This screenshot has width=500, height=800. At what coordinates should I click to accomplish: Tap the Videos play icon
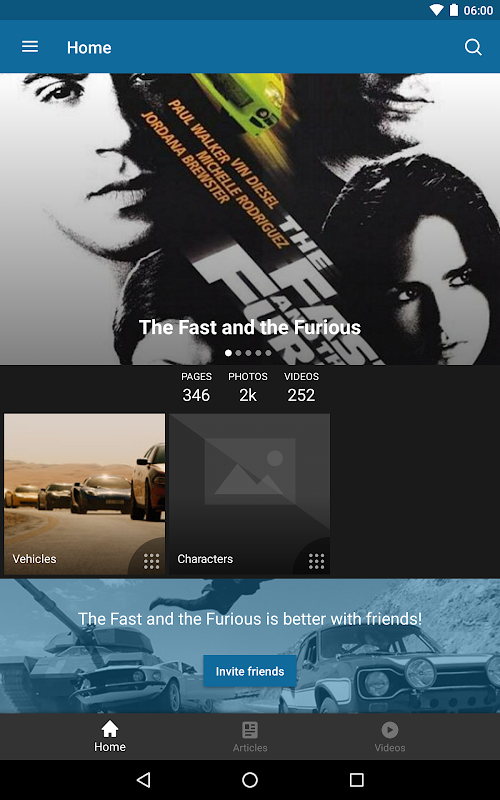point(390,730)
